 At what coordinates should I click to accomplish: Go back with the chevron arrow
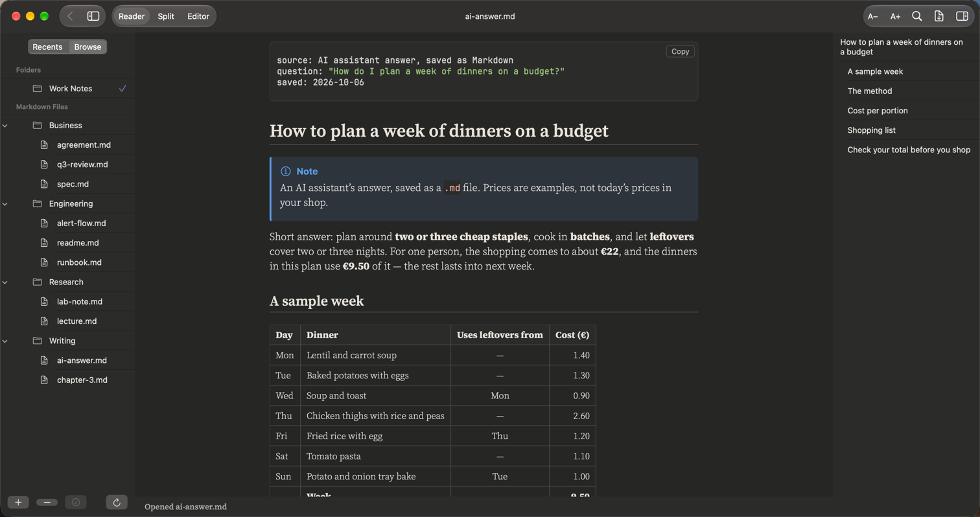tap(70, 16)
